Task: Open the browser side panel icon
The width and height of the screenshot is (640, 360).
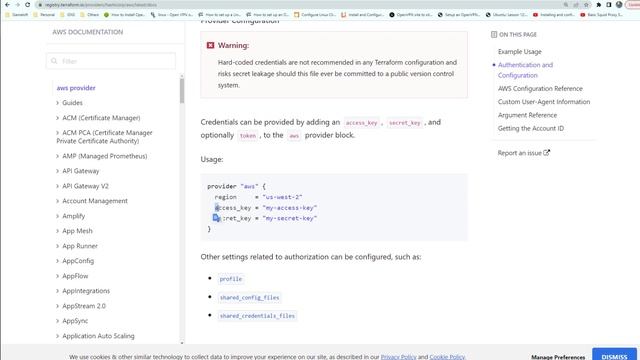Action: (x=609, y=5)
